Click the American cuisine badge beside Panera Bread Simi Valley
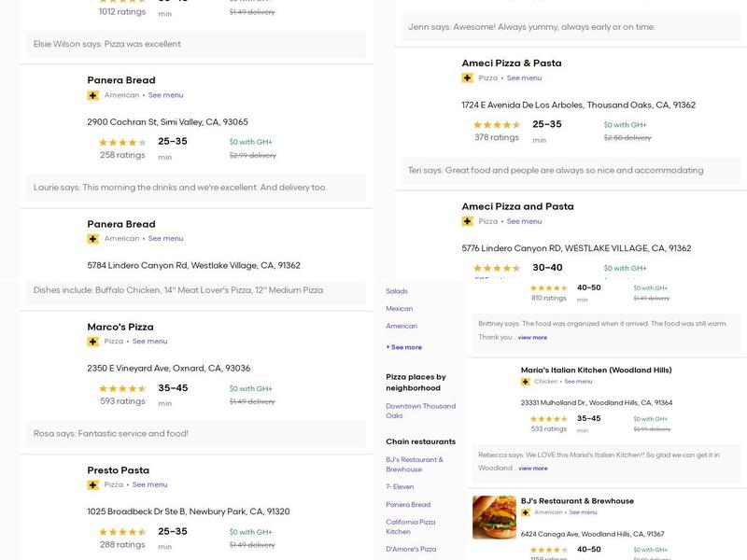 pyautogui.click(x=92, y=93)
